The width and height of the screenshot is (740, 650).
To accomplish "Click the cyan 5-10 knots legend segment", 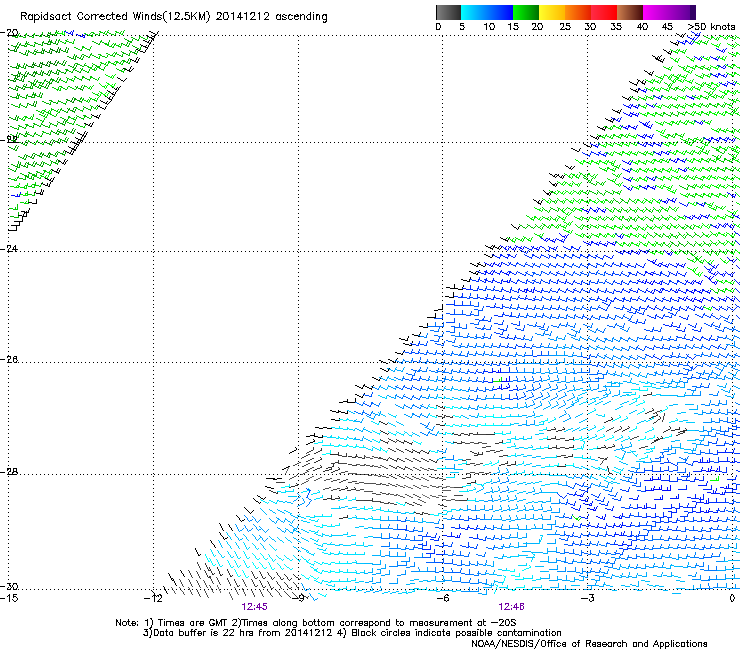I will coord(473,12).
